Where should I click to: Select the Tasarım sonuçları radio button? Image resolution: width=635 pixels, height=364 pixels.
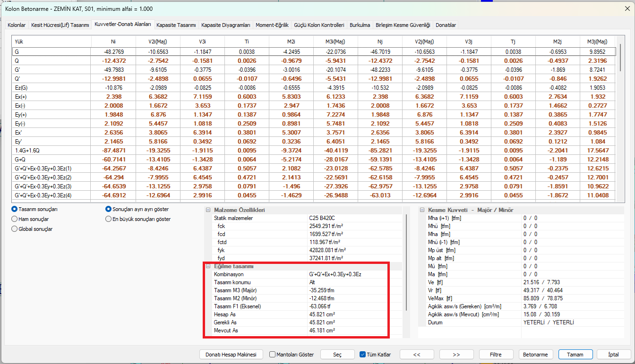(14, 209)
